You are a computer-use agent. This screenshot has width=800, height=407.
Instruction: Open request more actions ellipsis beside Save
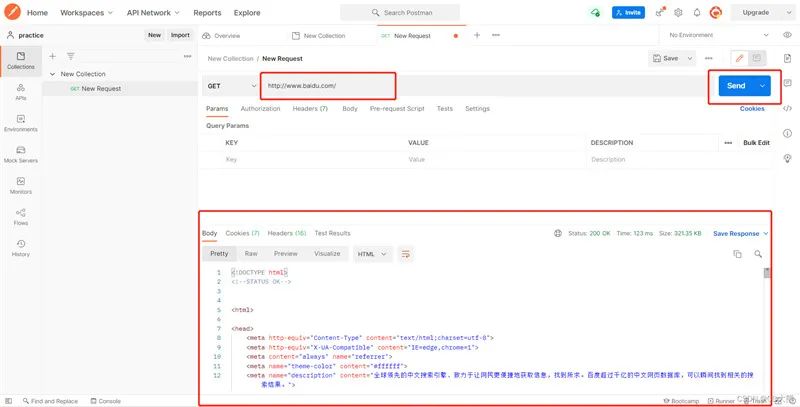(x=709, y=59)
